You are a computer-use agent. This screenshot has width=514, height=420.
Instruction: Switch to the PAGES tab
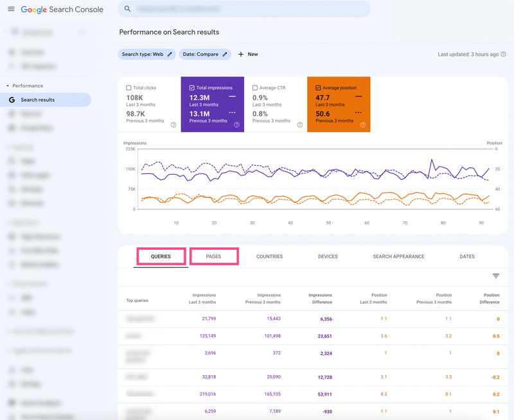click(215, 256)
